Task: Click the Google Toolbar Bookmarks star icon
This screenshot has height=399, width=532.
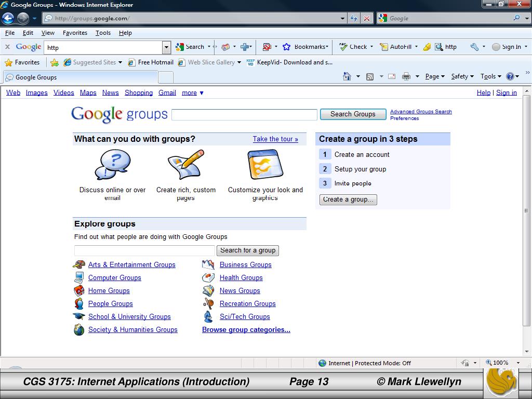Action: tap(286, 47)
